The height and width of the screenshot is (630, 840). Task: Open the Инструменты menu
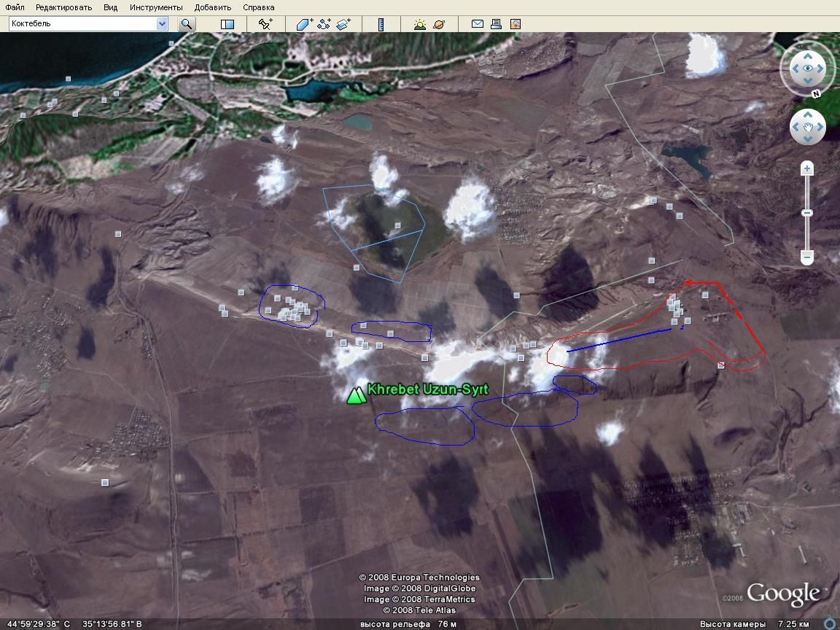156,7
